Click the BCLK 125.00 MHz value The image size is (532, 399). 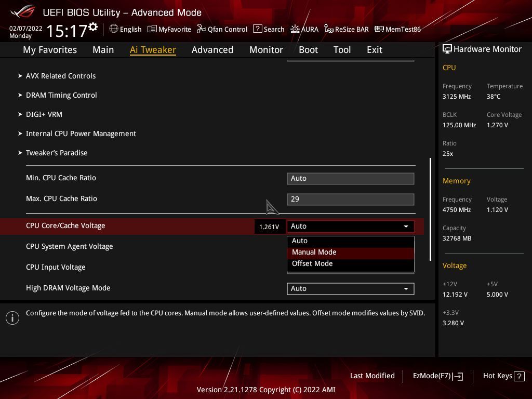[459, 125]
